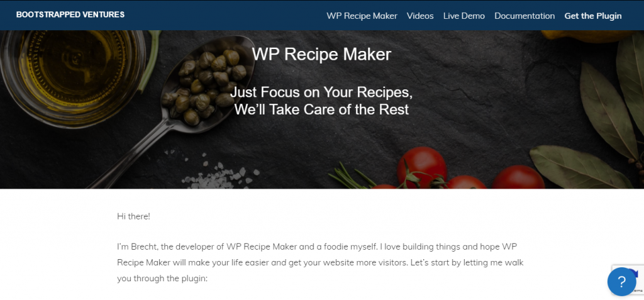Click the bold Get the Plugin link

coord(592,16)
